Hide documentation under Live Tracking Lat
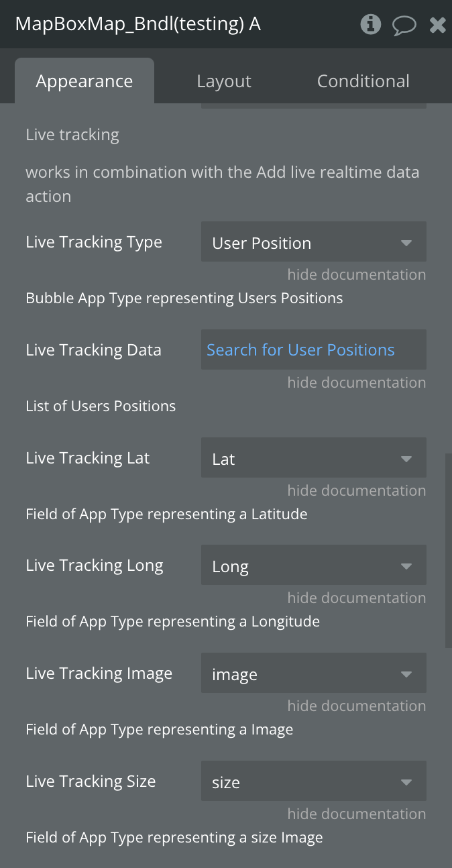This screenshot has width=452, height=868. (x=357, y=490)
